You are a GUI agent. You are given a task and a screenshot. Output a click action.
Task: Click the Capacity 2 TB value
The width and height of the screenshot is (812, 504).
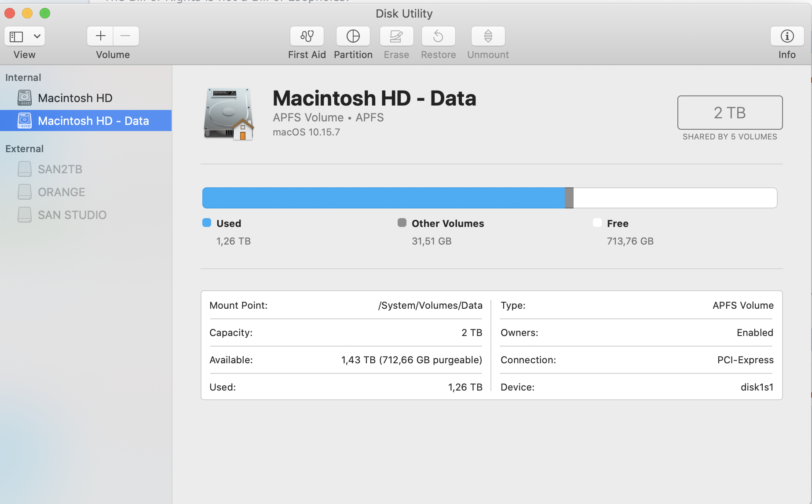[472, 332]
